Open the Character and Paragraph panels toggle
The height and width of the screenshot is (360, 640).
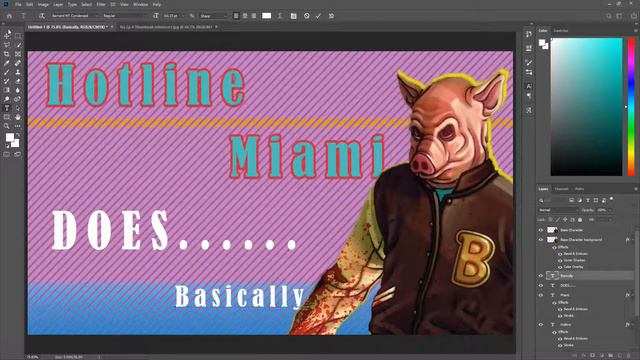(293, 16)
